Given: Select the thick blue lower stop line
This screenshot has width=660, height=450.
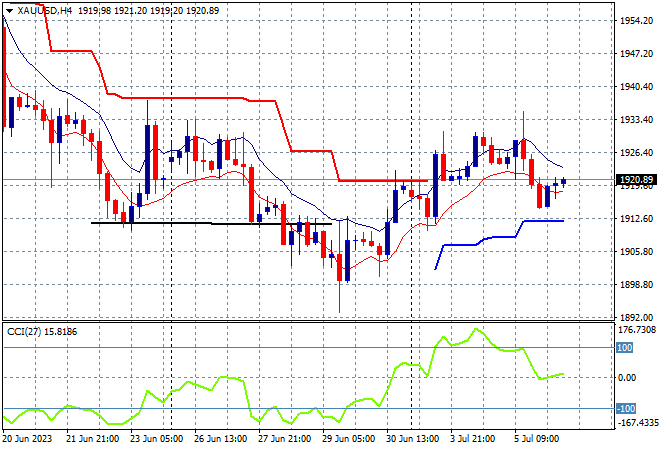Looking at the screenshot, I should click(499, 237).
